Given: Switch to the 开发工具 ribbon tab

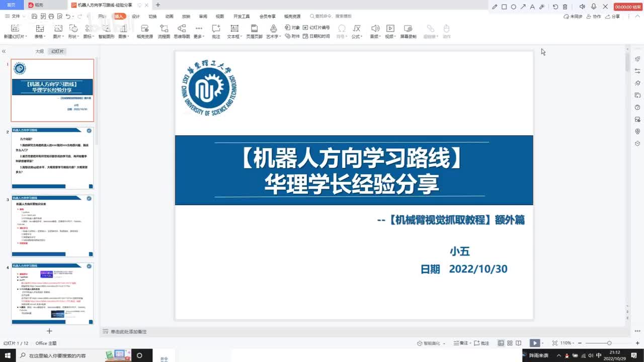Looking at the screenshot, I should click(x=242, y=16).
